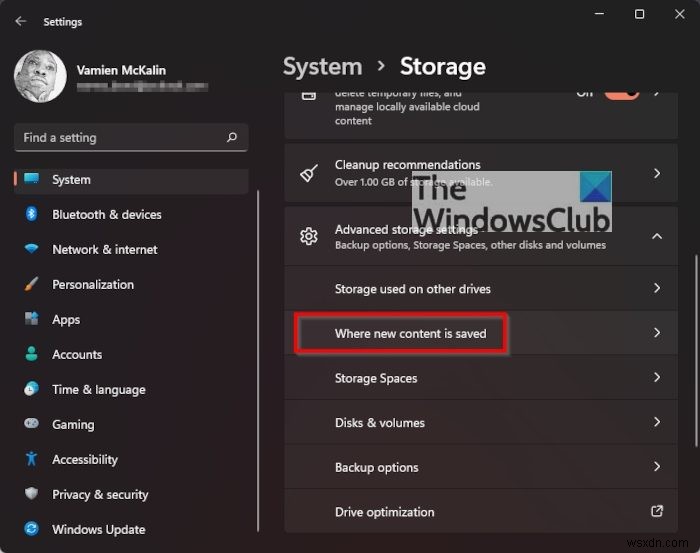
Task: Click the search magnifier icon
Action: (232, 137)
